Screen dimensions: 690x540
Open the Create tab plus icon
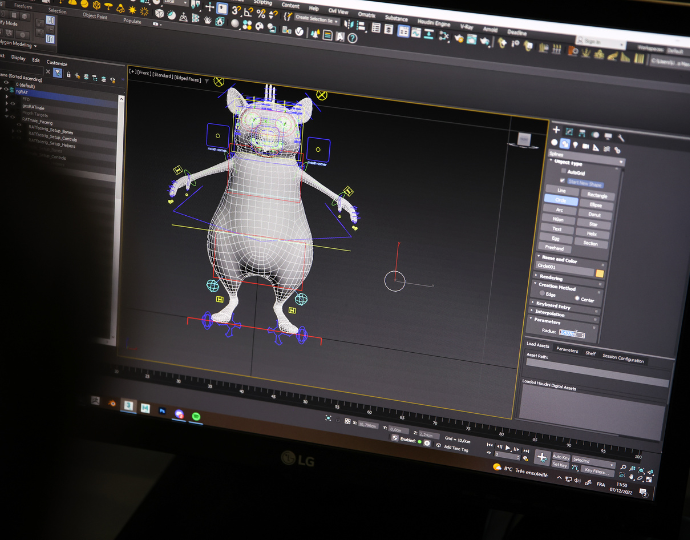[556, 130]
